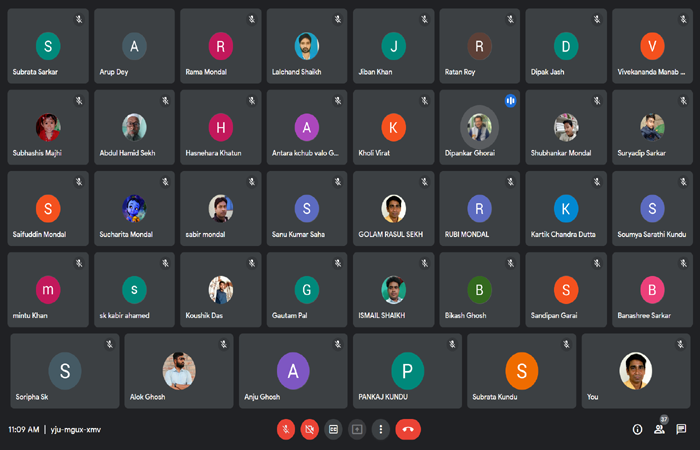The image size is (700, 450).
Task: Click Dipankar Ghorai's speaking indicator
Action: (x=510, y=101)
